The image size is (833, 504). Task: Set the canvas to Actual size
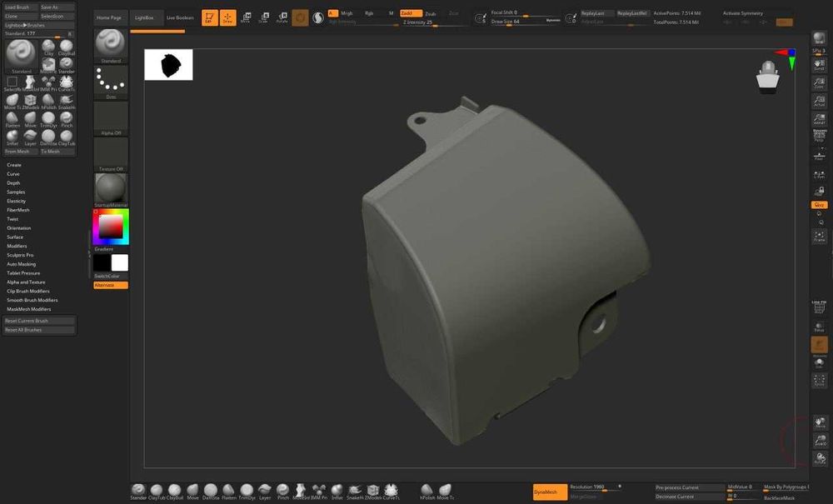pyautogui.click(x=819, y=101)
